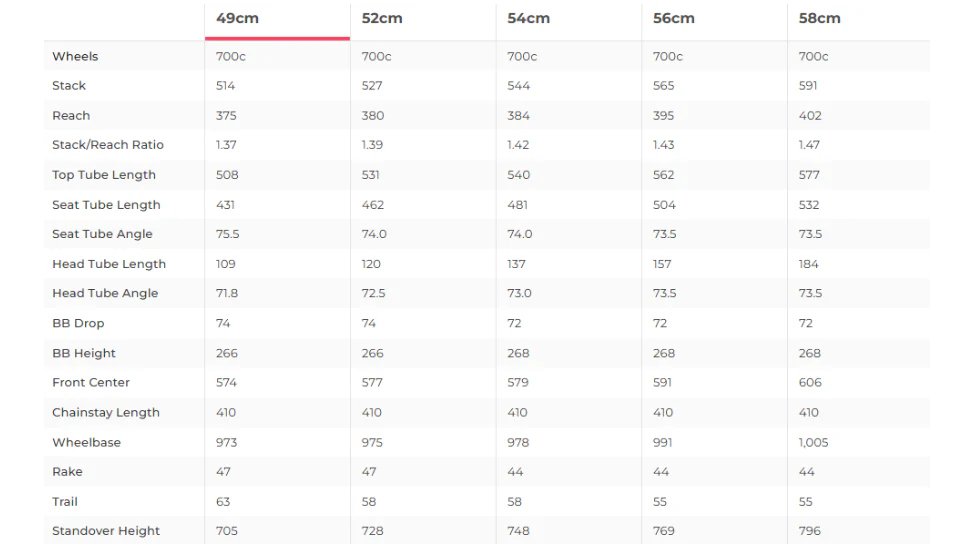The height and width of the screenshot is (548, 973).
Task: Click the Seat Tube Angle label
Action: click(102, 234)
